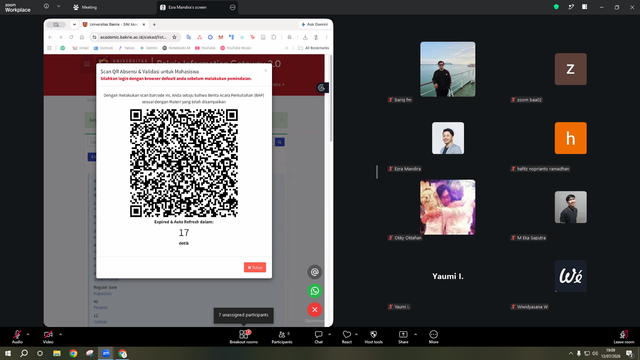Open the Gmail bookmark
The width and height of the screenshot is (640, 360).
tap(80, 48)
